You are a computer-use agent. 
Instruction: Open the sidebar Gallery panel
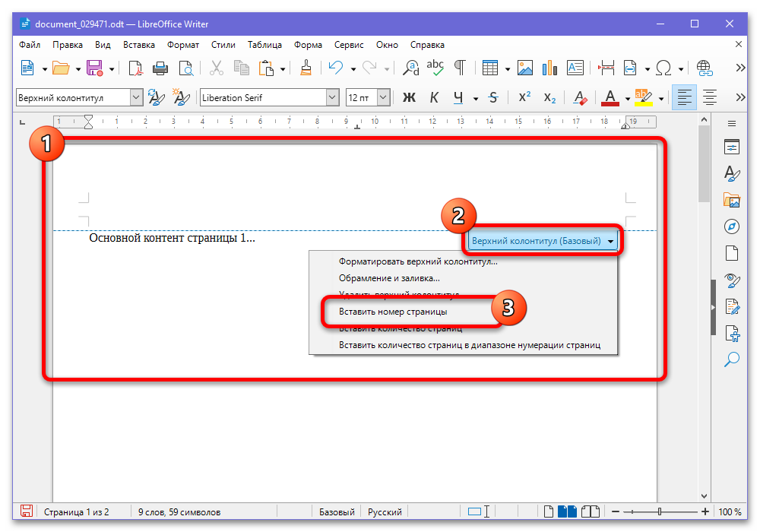click(x=731, y=200)
